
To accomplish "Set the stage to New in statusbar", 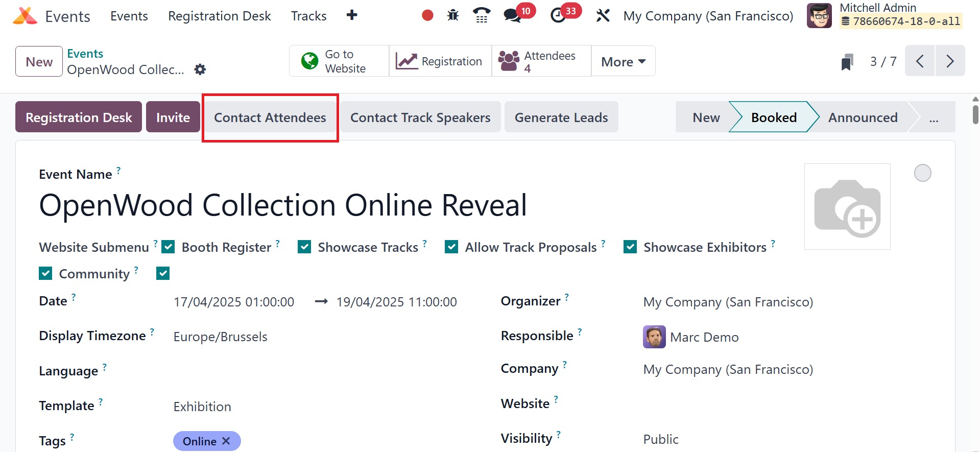I will click(x=706, y=117).
